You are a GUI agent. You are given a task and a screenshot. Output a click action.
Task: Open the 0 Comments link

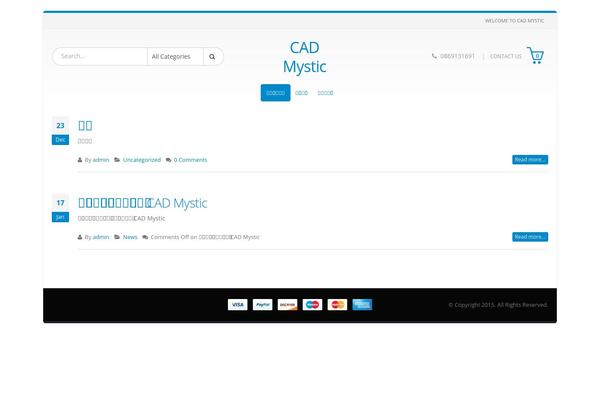[x=190, y=160]
